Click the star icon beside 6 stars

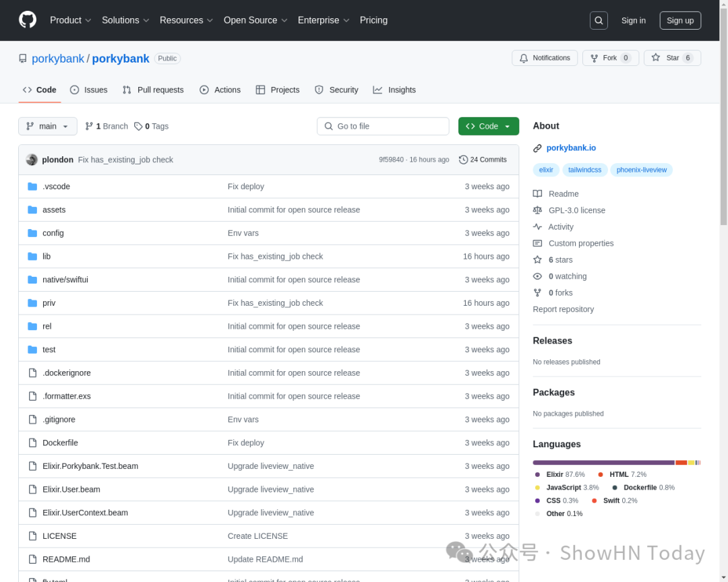pos(537,260)
